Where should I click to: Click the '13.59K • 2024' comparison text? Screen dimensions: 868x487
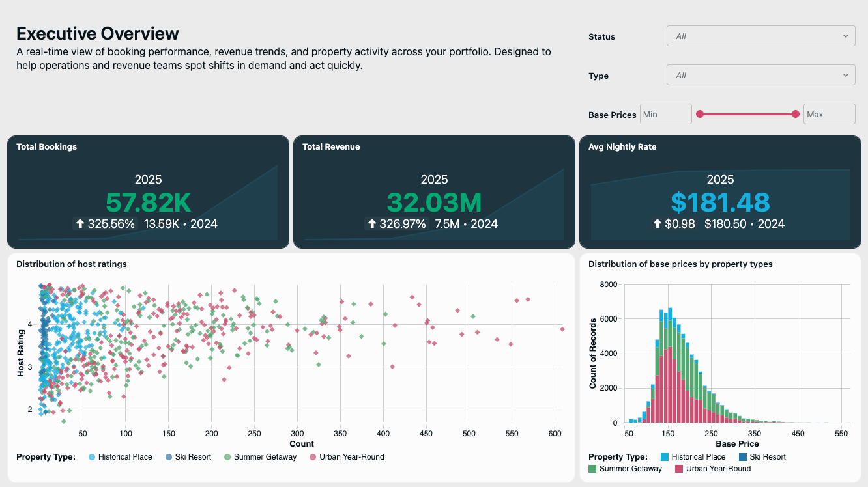click(181, 224)
